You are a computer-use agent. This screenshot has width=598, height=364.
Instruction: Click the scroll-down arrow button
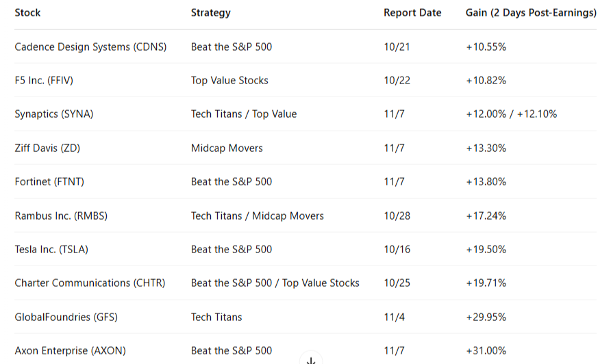pyautogui.click(x=311, y=360)
